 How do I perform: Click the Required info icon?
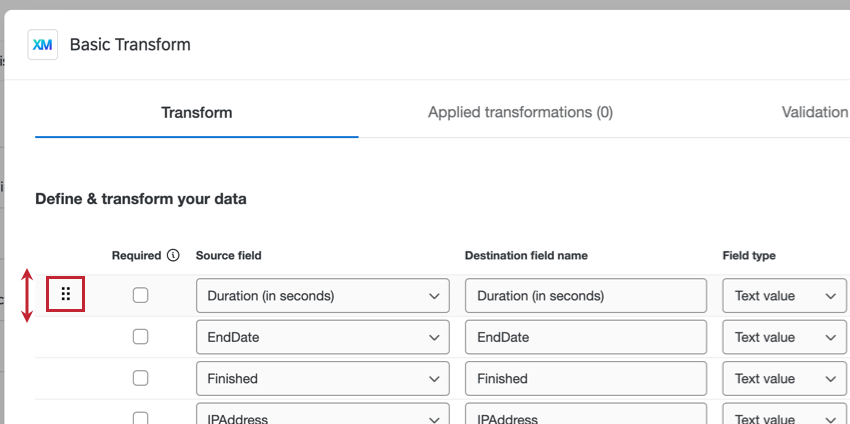[173, 255]
